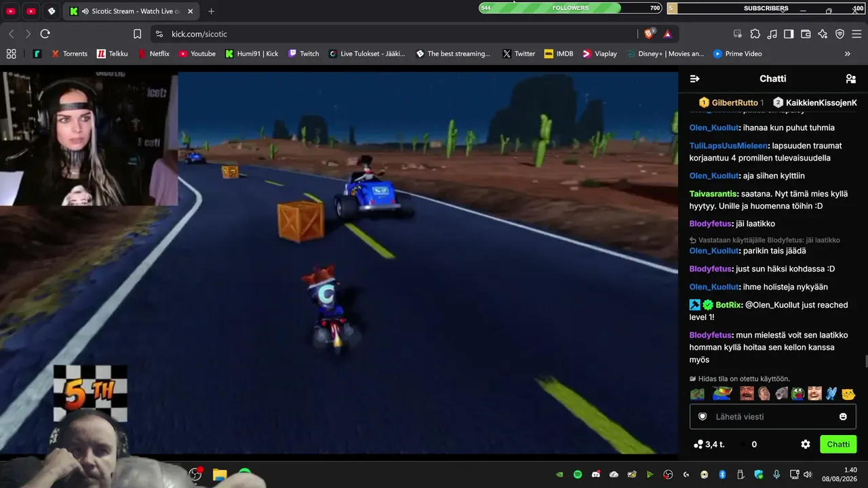Screen dimensions: 868x488
Task: Insert the yellow cat emote
Action: pyautogui.click(x=848, y=394)
